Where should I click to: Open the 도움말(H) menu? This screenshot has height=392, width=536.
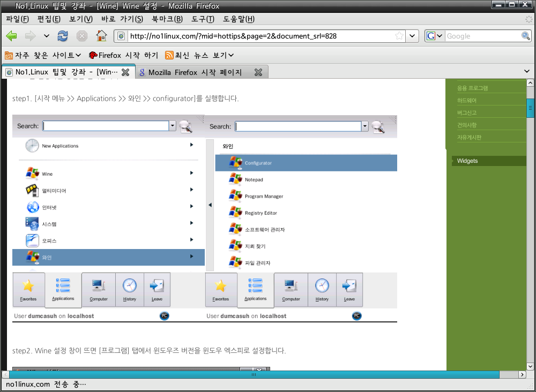pyautogui.click(x=239, y=19)
